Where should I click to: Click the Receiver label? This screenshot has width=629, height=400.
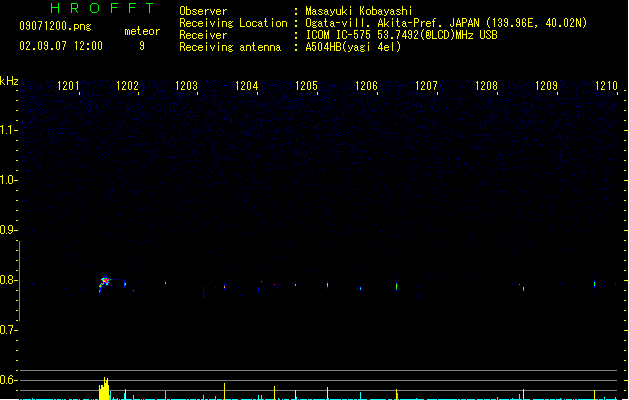(x=203, y=35)
